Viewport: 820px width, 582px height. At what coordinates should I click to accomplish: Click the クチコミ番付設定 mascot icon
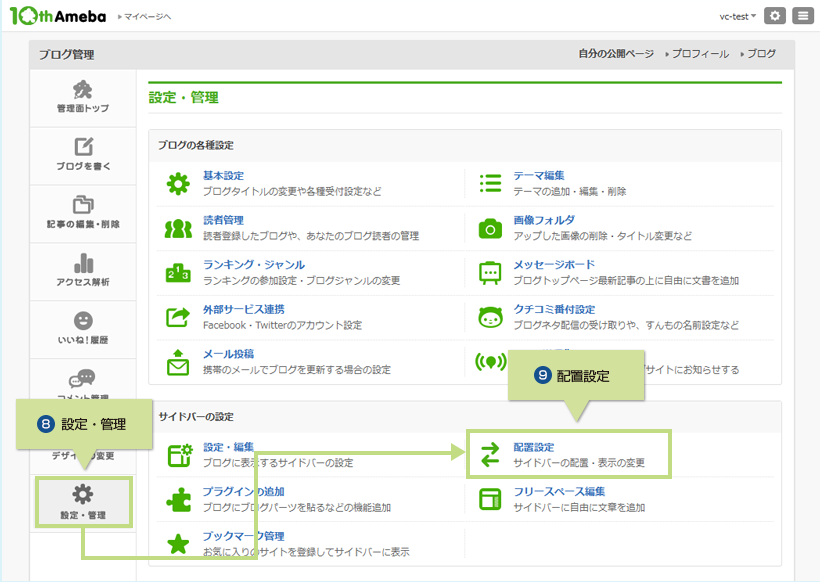[x=490, y=317]
